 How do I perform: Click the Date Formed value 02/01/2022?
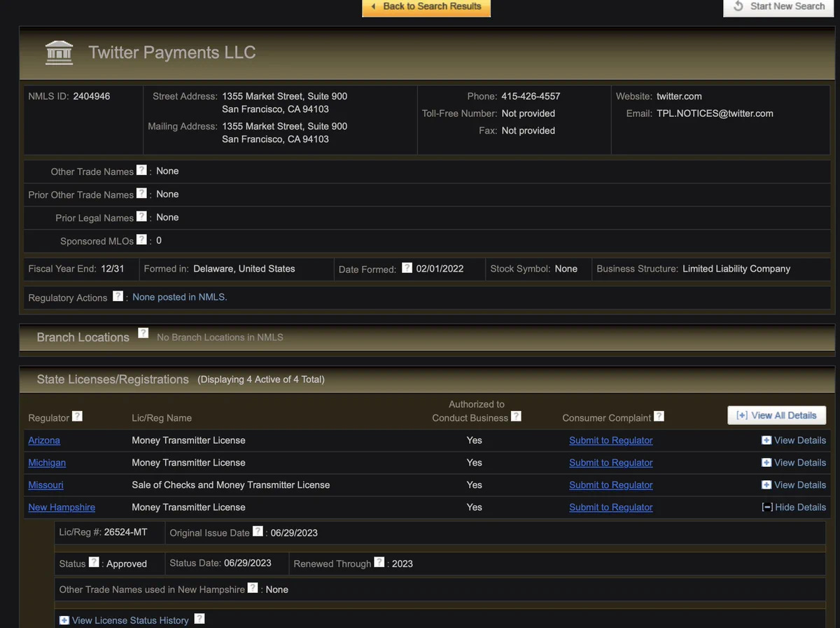point(440,269)
